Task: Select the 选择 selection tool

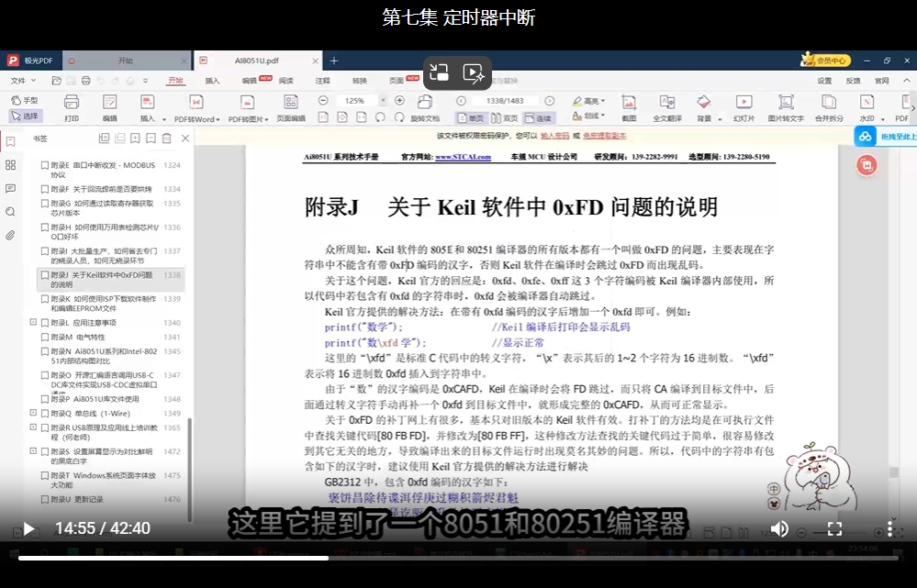Action: tap(25, 116)
